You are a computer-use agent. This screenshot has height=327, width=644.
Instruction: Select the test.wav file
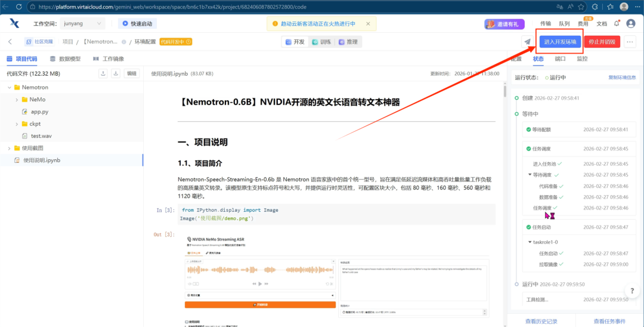point(41,136)
